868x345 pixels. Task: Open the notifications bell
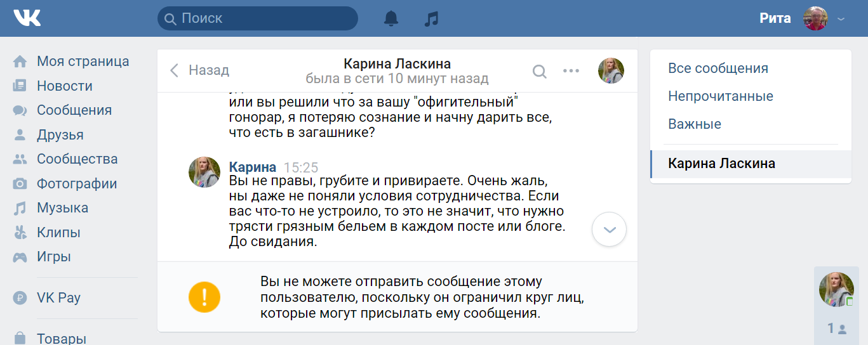(391, 19)
